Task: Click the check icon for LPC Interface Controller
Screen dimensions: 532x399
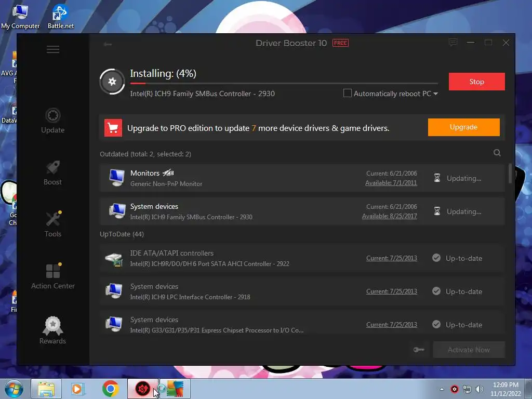Action: click(436, 291)
